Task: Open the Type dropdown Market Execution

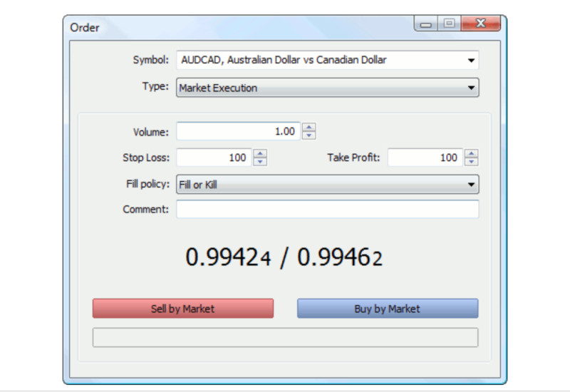Action: point(328,88)
